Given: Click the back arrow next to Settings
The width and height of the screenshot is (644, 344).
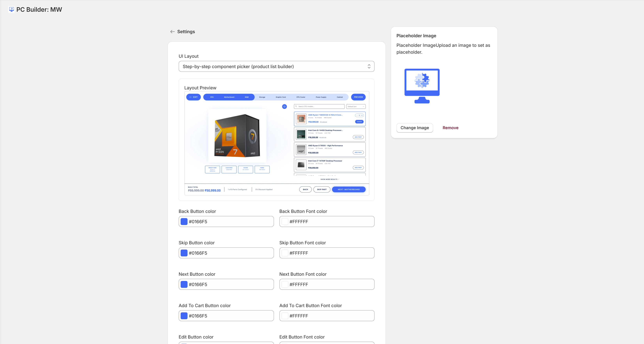Looking at the screenshot, I should [x=172, y=32].
